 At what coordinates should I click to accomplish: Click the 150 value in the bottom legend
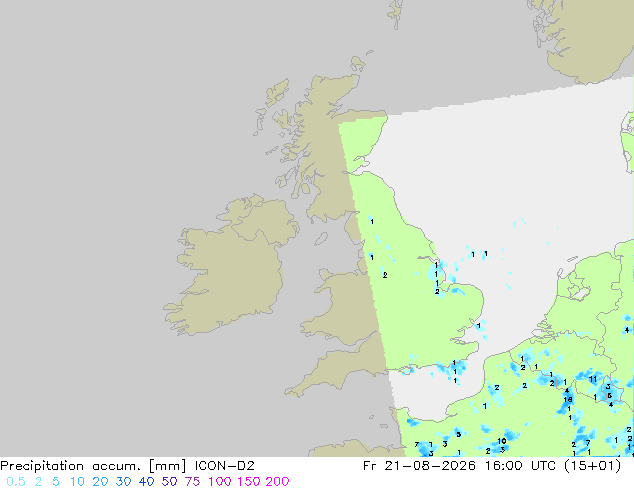(249, 482)
